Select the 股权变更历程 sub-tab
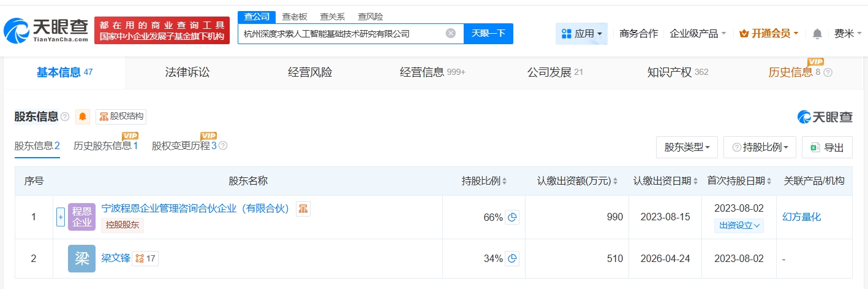 (x=184, y=146)
